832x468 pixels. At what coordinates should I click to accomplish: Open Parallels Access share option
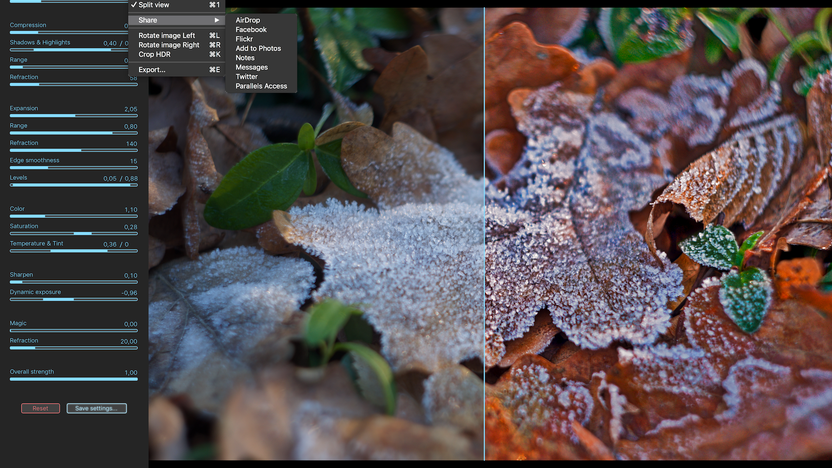tap(261, 86)
